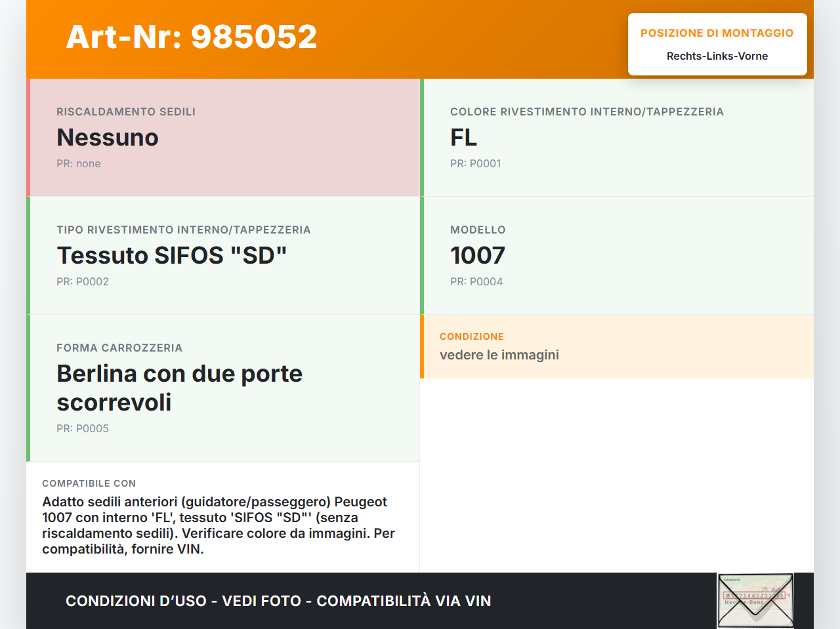Select the Rechts-Links-Vorne position text
Viewport: 840px width, 629px height.
click(717, 56)
